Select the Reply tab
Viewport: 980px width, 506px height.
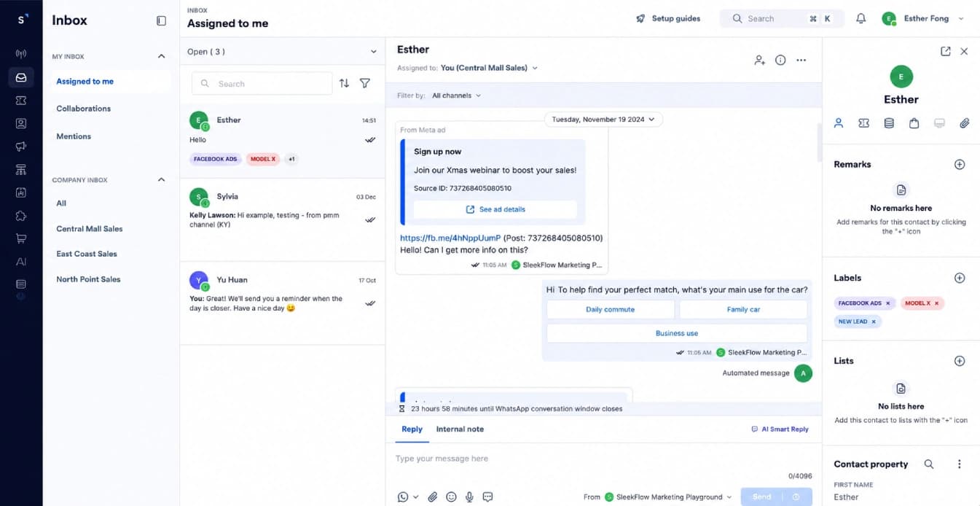tap(412, 429)
